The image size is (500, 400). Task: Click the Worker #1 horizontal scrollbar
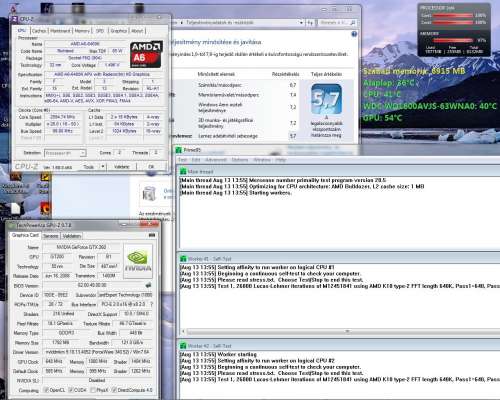(x=341, y=332)
